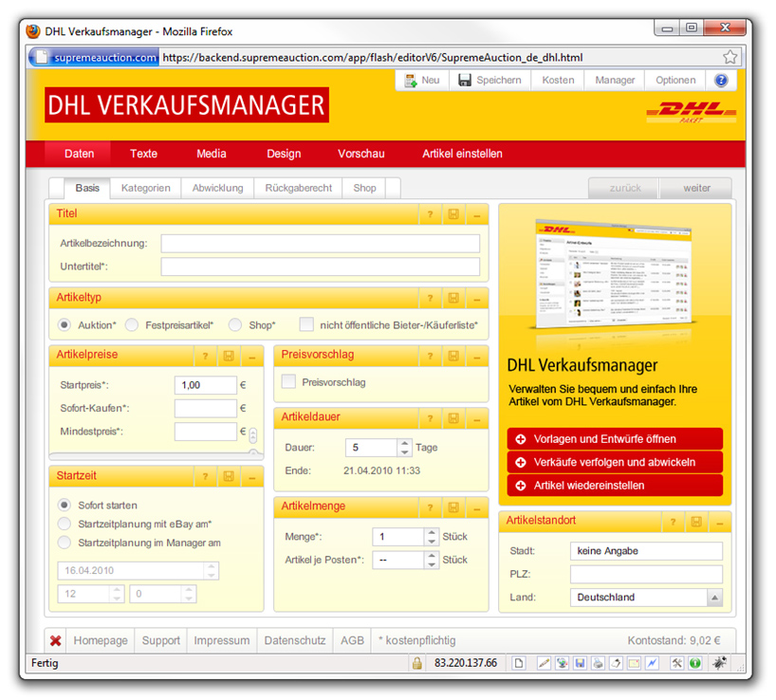
Task: Switch to the Texte tab
Action: [x=143, y=154]
